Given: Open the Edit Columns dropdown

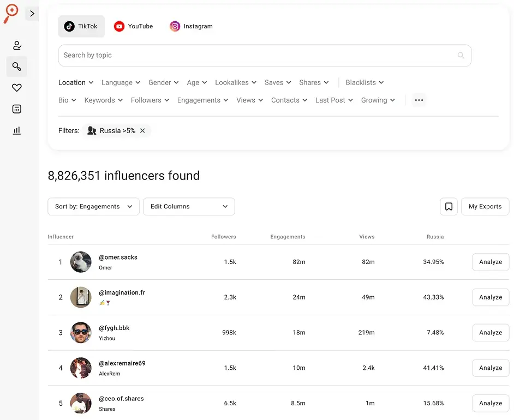Looking at the screenshot, I should [189, 207].
